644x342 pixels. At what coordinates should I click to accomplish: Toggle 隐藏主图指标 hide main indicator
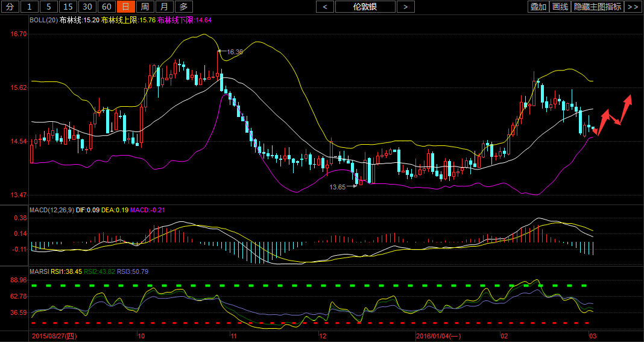point(598,7)
